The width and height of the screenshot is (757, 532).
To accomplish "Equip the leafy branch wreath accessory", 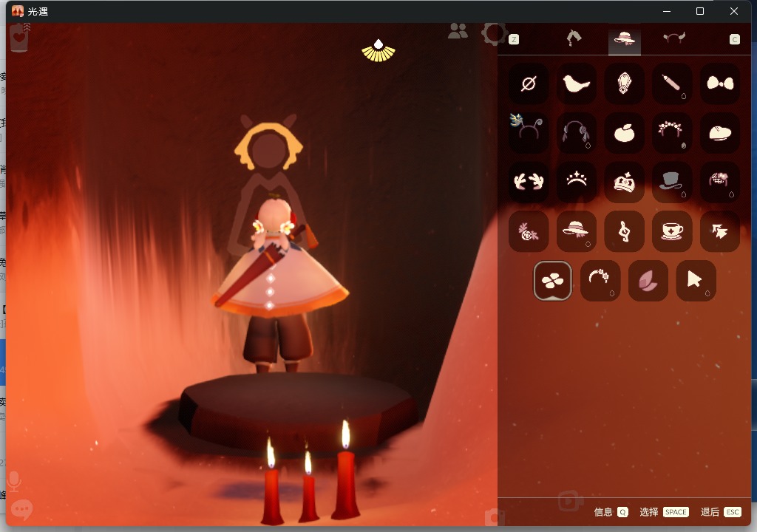I will point(529,182).
